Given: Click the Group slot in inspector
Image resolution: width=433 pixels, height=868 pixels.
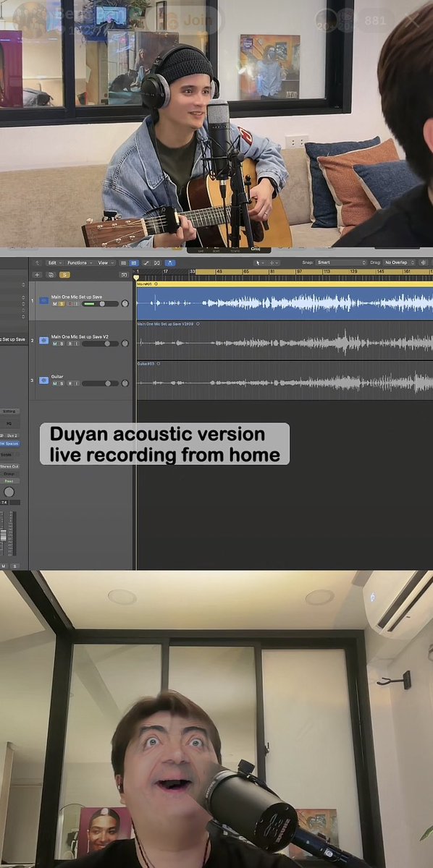Looking at the screenshot, I should pyautogui.click(x=9, y=474).
